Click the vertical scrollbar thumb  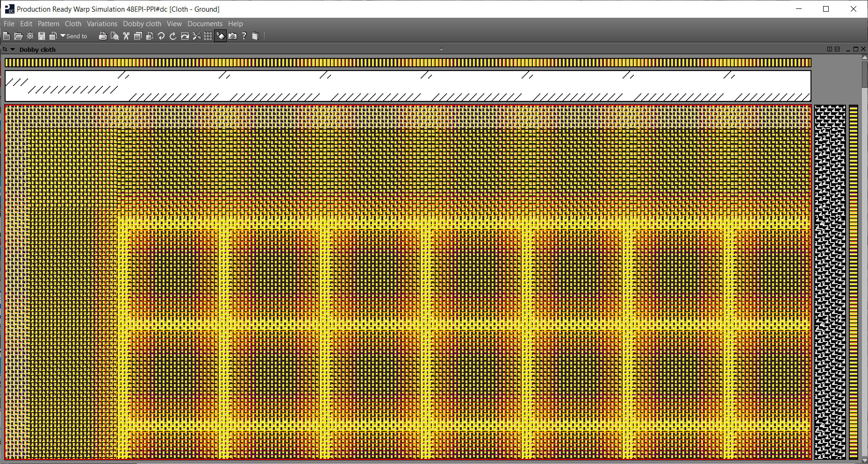click(864, 75)
